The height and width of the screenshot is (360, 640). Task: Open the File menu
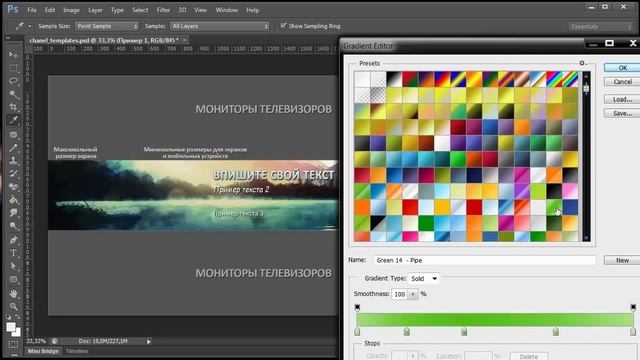tap(32, 10)
